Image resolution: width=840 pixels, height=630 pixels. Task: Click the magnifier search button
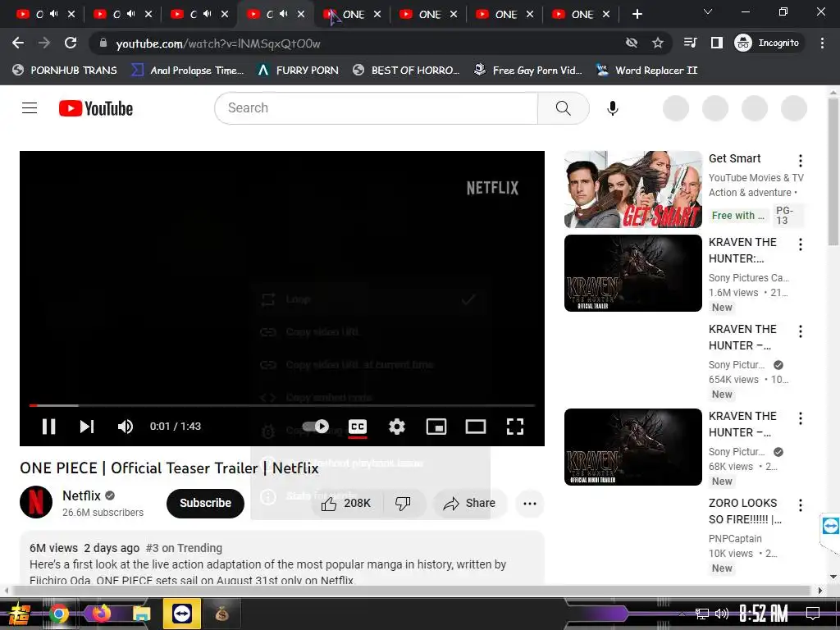[563, 108]
